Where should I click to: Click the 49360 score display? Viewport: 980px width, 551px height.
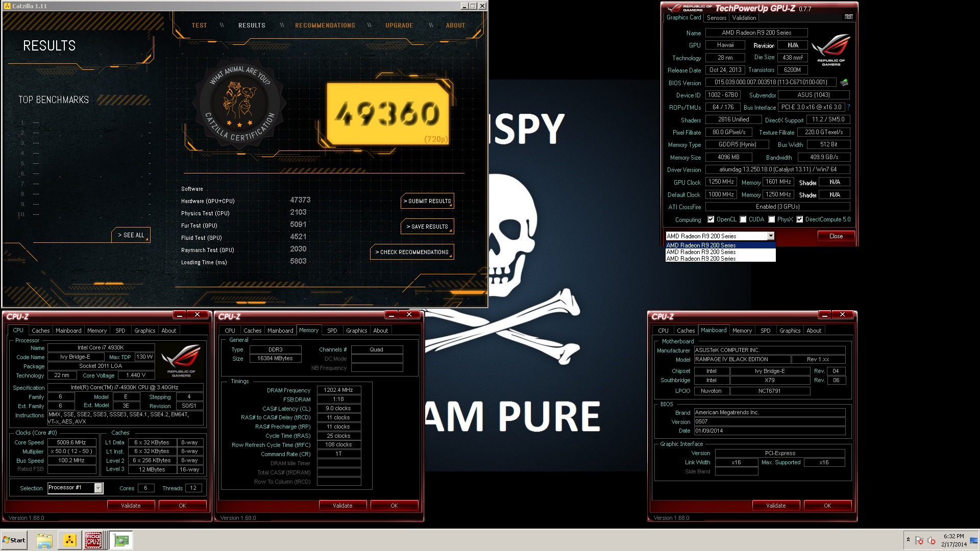pos(387,113)
